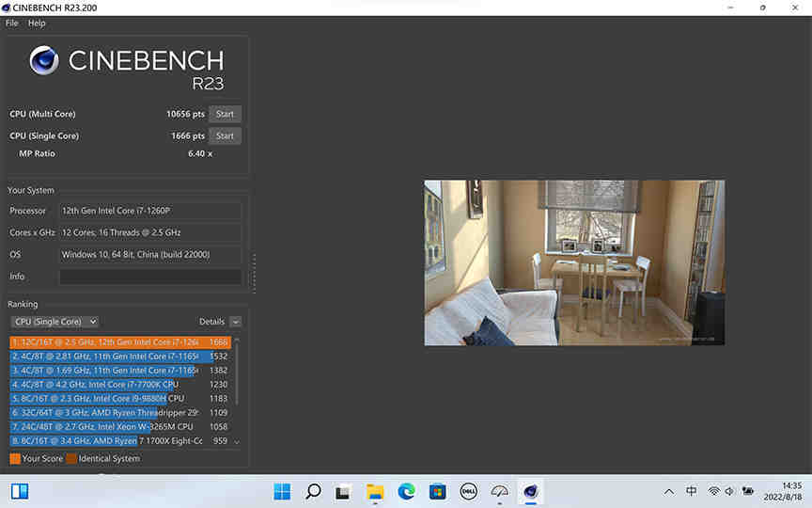Open Microsoft Edge from the taskbar
812x508 pixels.
[406, 491]
